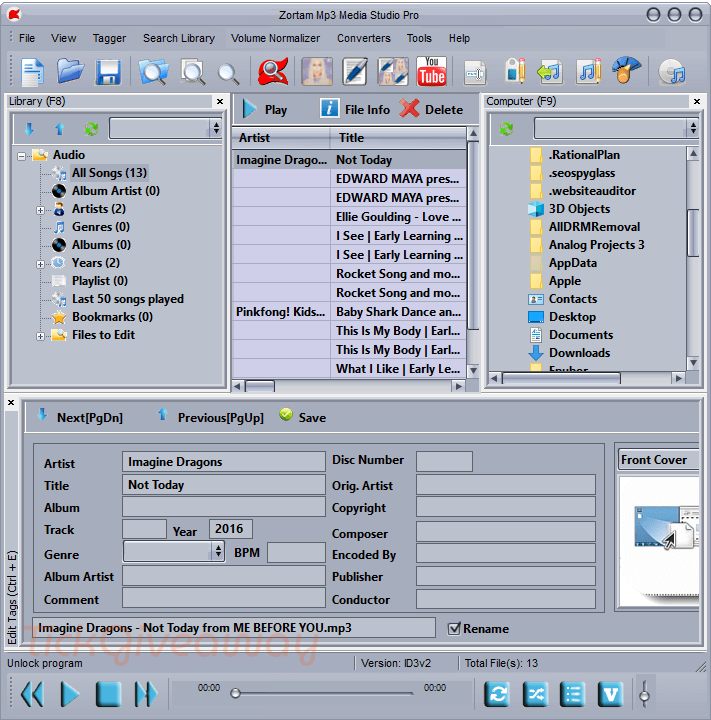Select the Baby Shark Dance song row
Viewport: 711px width, 720px height.
[x=349, y=312]
